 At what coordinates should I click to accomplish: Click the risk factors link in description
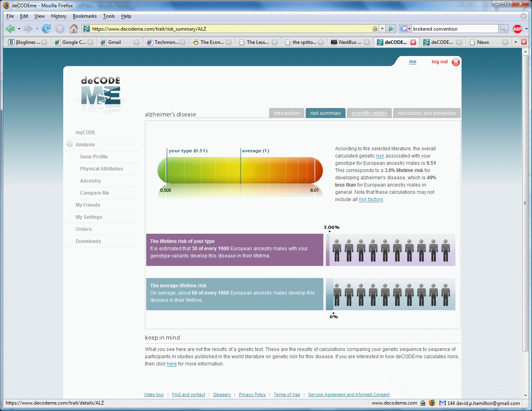pos(371,199)
